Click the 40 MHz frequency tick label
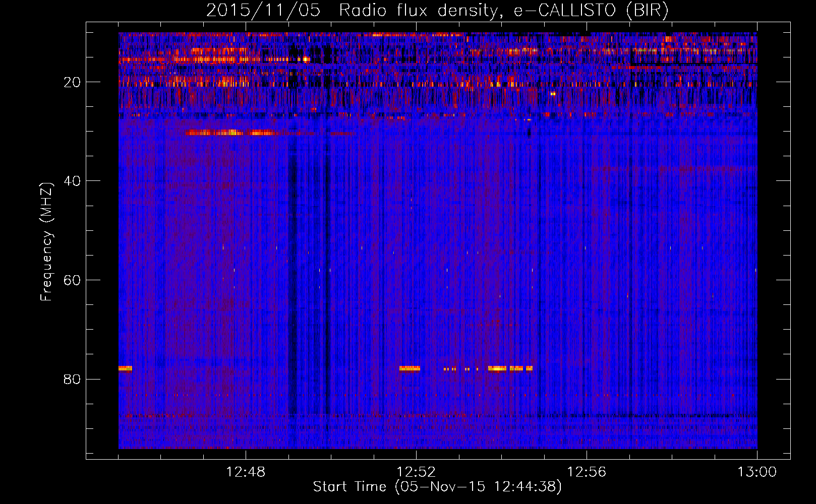 (x=72, y=181)
